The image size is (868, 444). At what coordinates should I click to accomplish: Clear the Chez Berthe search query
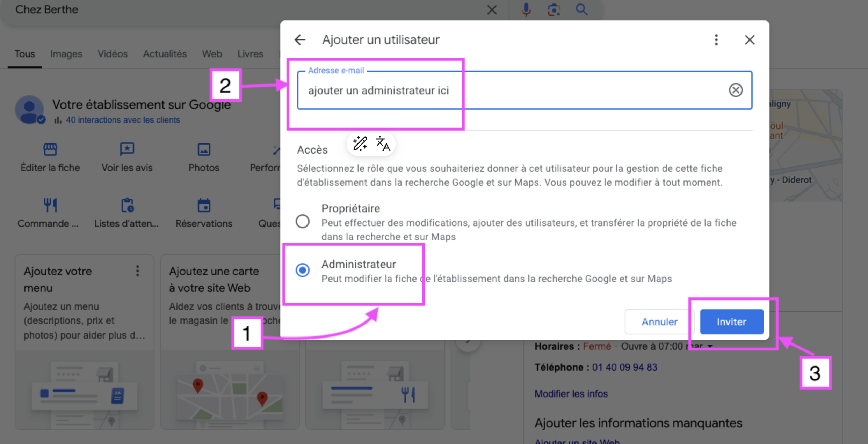[492, 10]
